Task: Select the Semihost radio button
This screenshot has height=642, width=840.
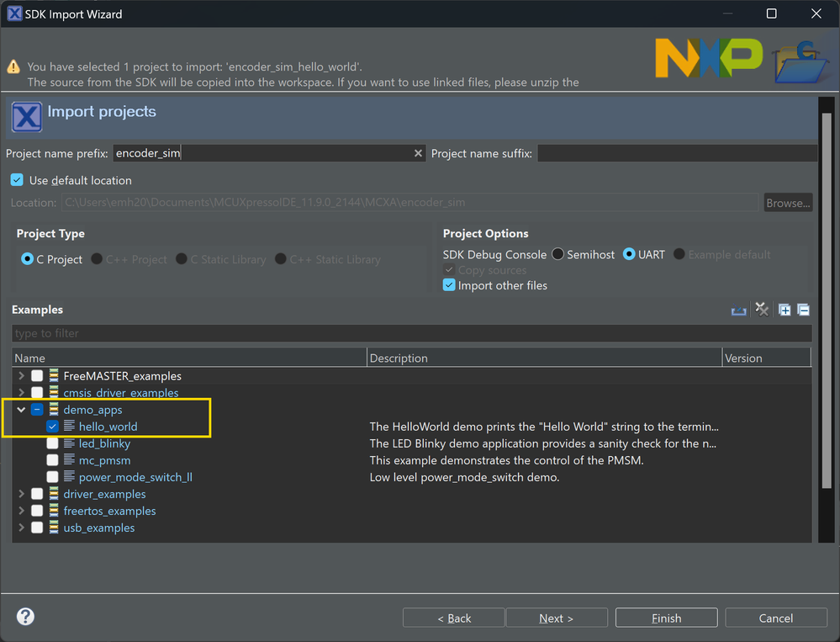Action: [x=557, y=254]
